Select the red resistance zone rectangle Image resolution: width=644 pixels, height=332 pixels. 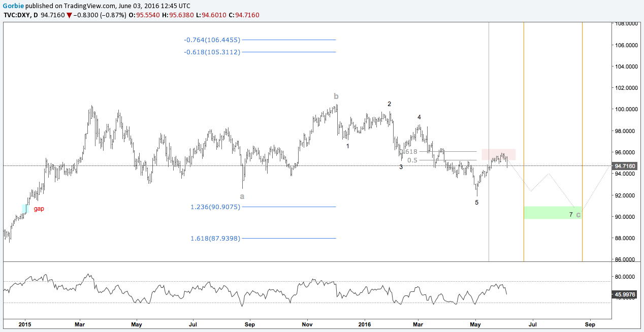(499, 155)
